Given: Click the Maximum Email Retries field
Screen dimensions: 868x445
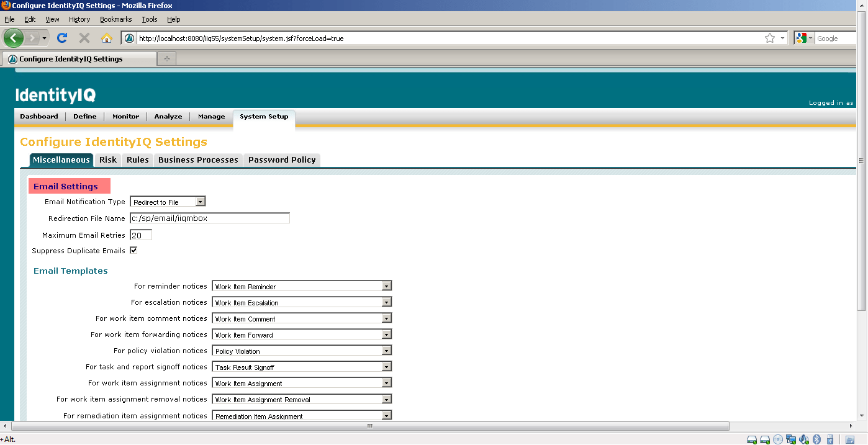Looking at the screenshot, I should coord(141,235).
